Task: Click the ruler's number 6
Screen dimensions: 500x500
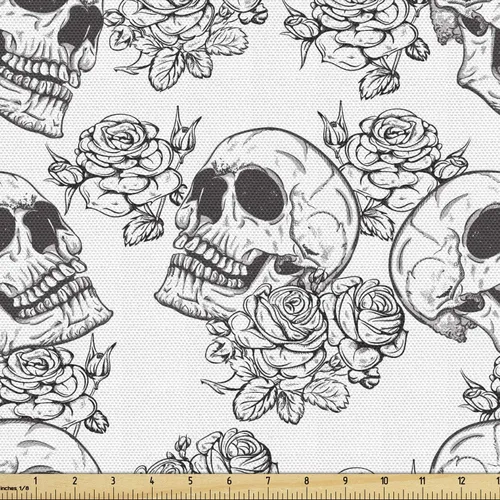Action: point(229,480)
